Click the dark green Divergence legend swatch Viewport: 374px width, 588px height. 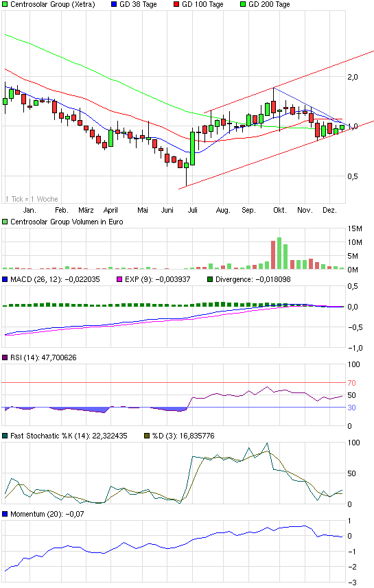coord(210,279)
